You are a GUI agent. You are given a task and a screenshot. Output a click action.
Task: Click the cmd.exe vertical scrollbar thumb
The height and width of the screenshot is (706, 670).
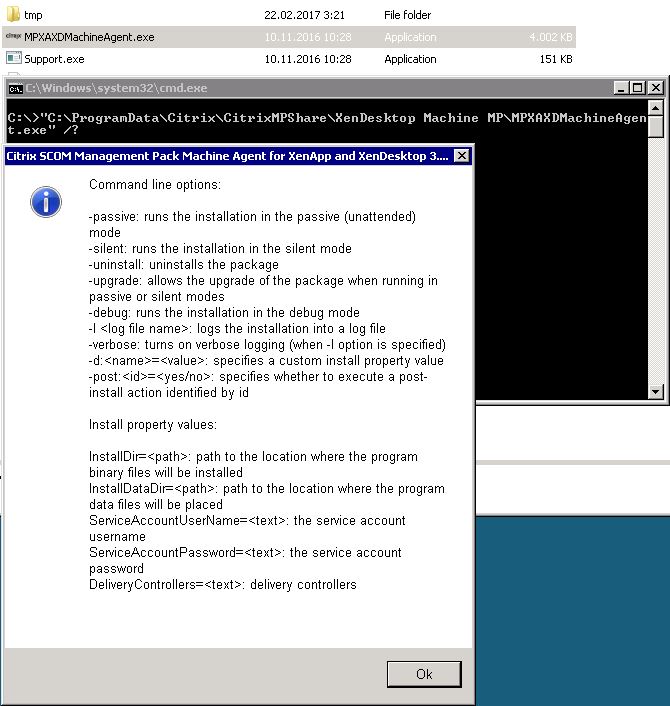(x=655, y=127)
